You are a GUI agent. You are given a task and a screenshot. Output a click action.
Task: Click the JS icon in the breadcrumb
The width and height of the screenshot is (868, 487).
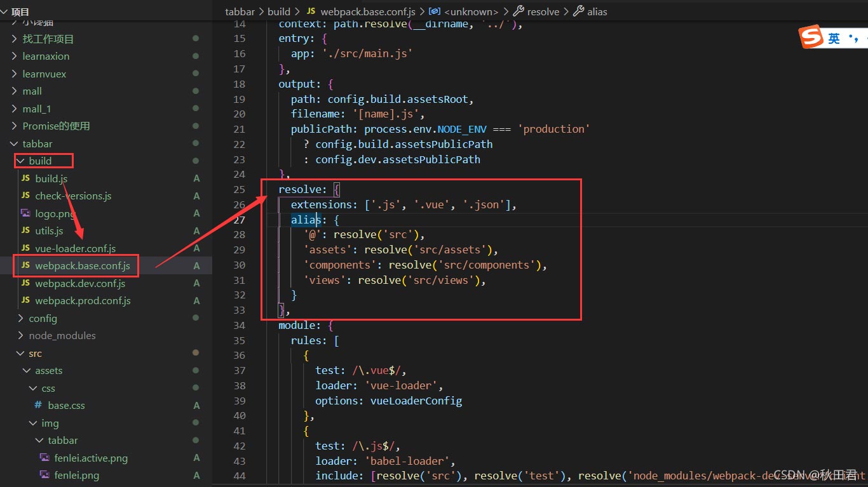[311, 11]
